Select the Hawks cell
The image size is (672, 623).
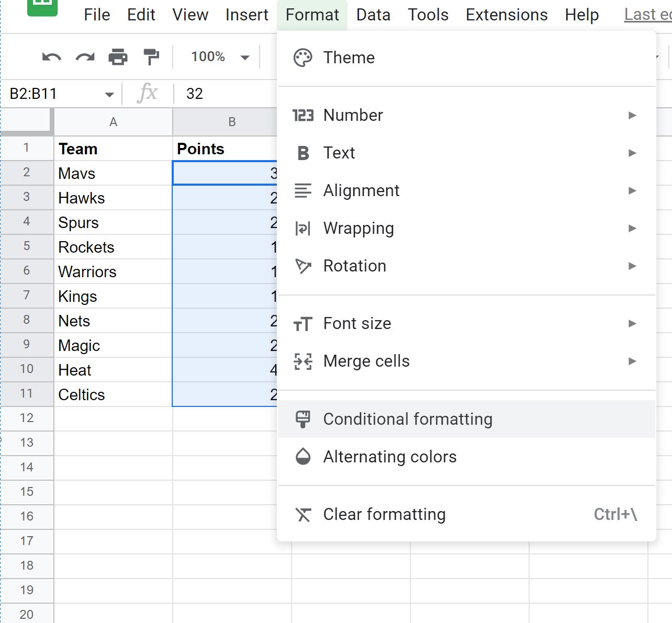point(113,198)
